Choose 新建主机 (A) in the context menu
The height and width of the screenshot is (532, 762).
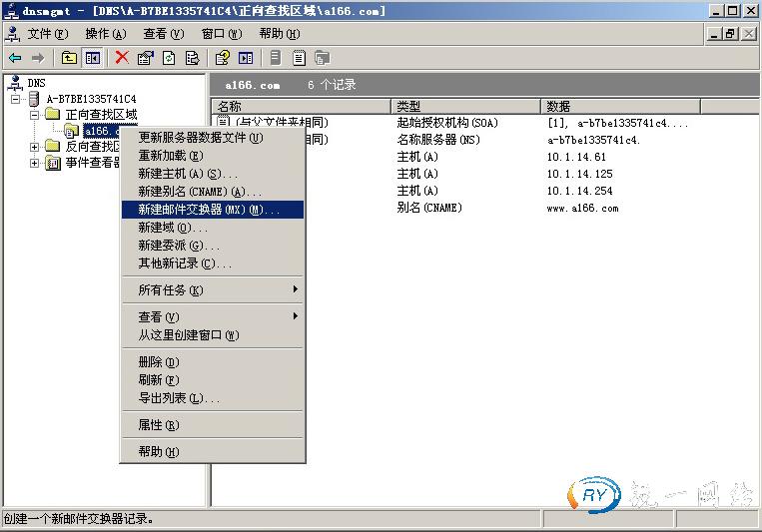click(x=187, y=174)
